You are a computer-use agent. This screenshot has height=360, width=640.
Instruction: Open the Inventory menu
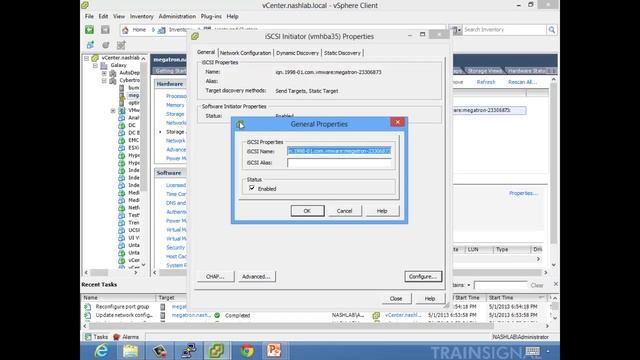(142, 16)
